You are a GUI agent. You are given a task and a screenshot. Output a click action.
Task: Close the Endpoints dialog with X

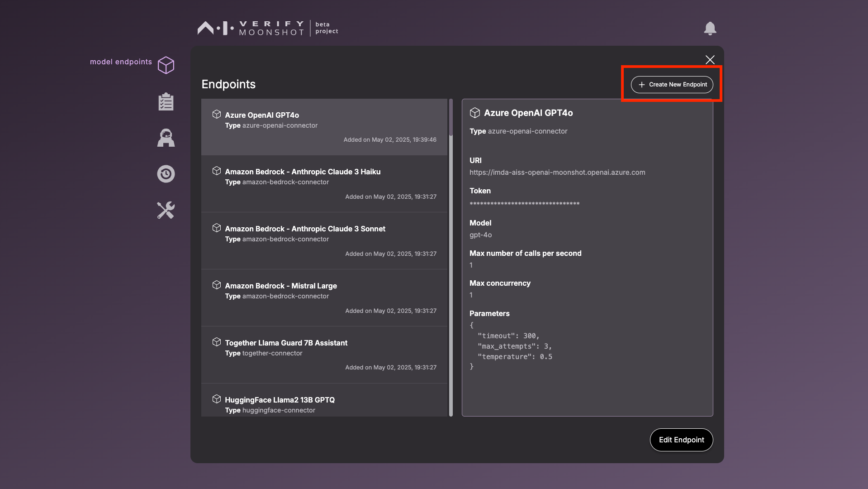(x=710, y=60)
